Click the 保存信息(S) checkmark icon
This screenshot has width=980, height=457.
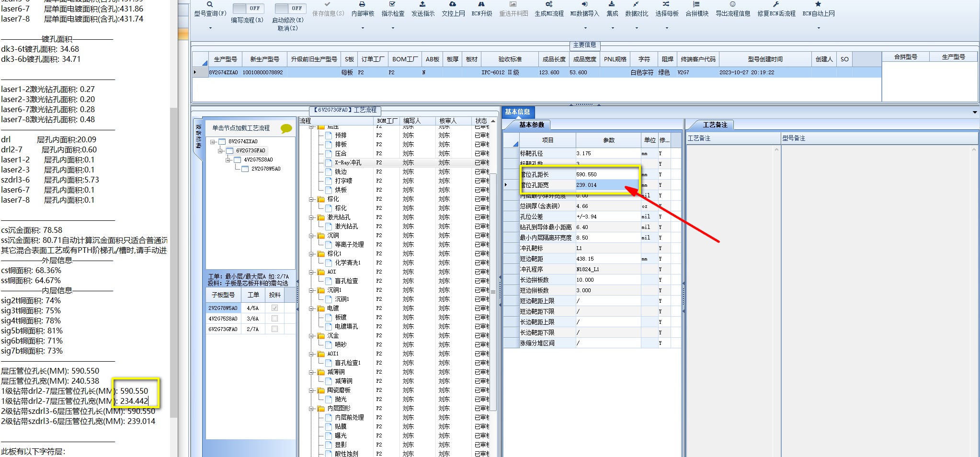[x=328, y=4]
